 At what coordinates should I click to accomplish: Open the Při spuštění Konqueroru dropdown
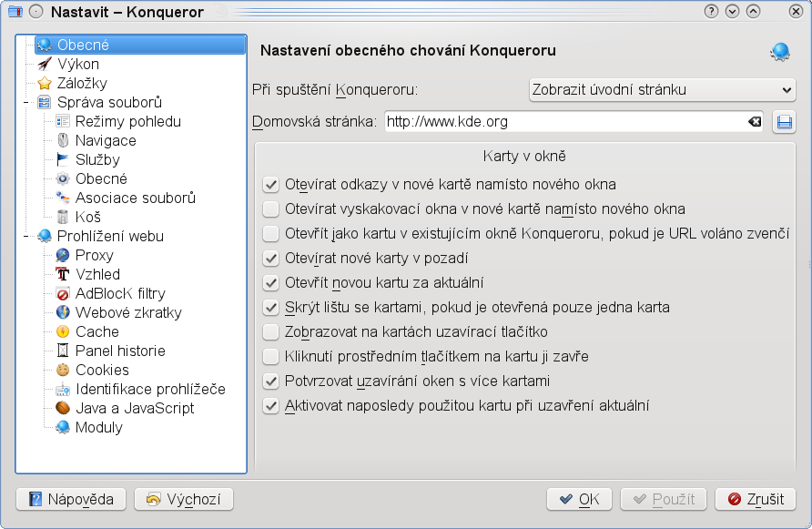(662, 89)
